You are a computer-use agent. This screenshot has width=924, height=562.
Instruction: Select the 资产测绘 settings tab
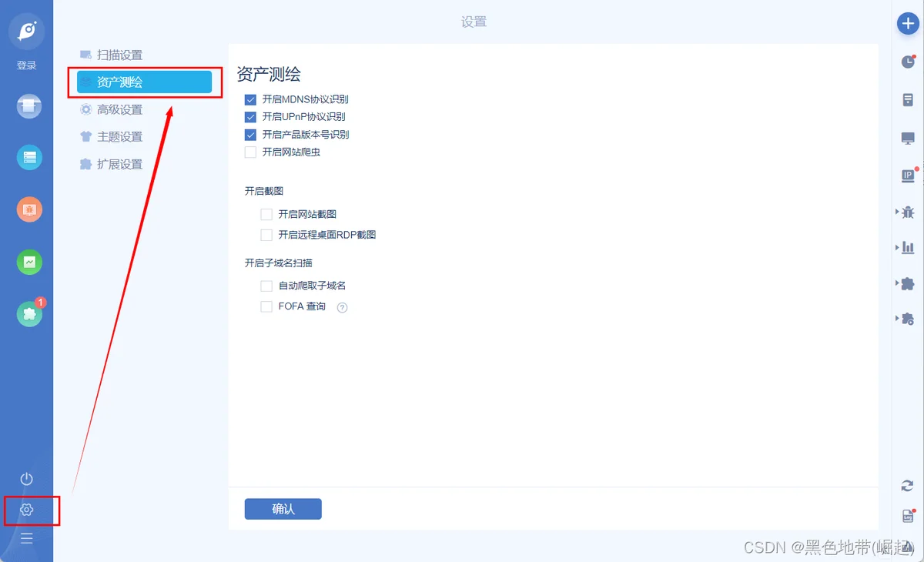(144, 82)
